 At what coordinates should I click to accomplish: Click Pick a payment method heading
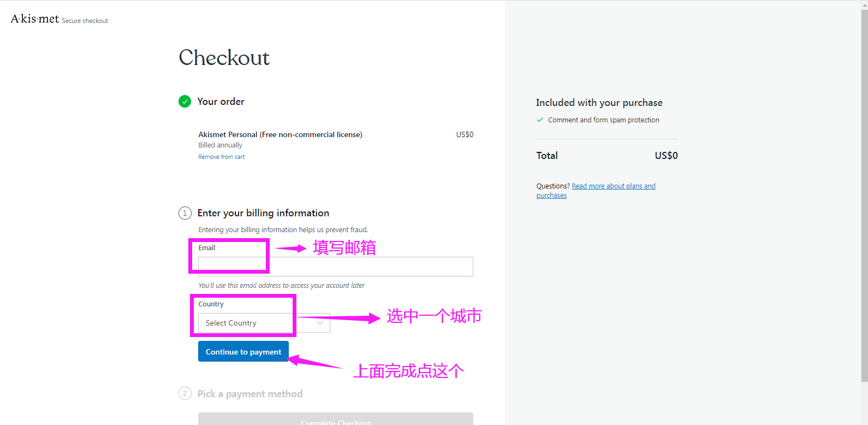click(250, 394)
